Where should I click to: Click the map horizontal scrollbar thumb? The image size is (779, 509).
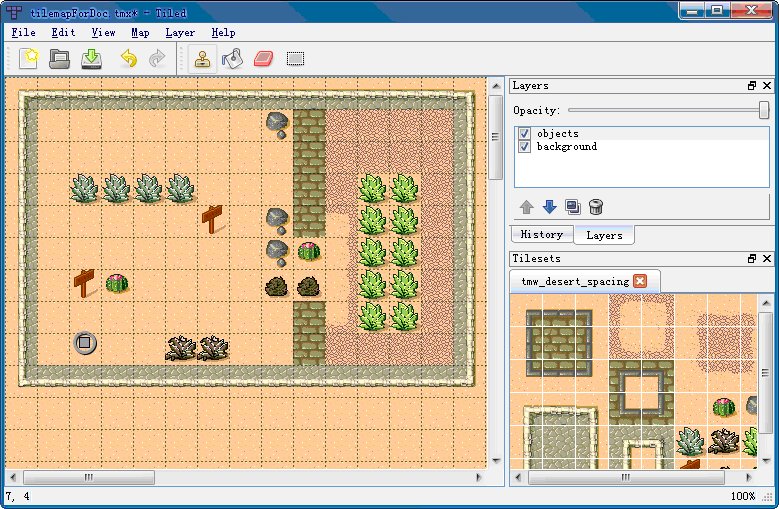89,478
